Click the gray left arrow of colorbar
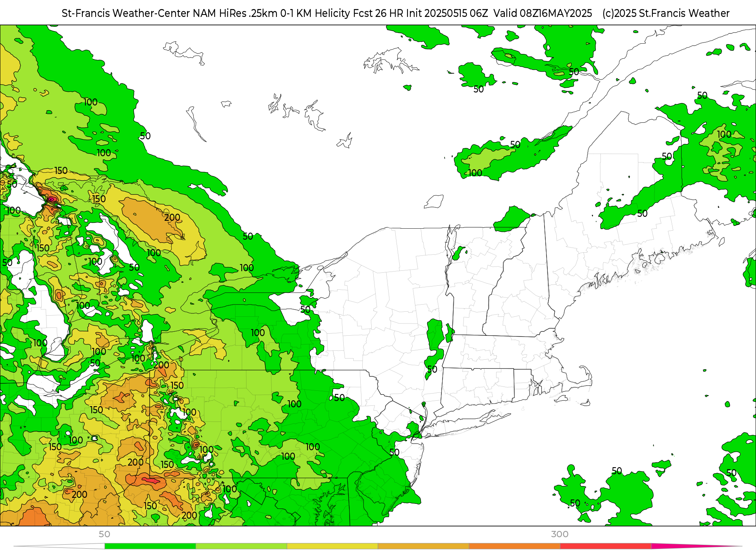 coord(59,546)
